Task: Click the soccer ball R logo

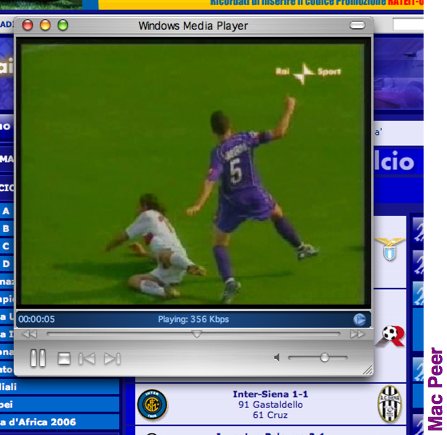Action: pyautogui.click(x=392, y=336)
